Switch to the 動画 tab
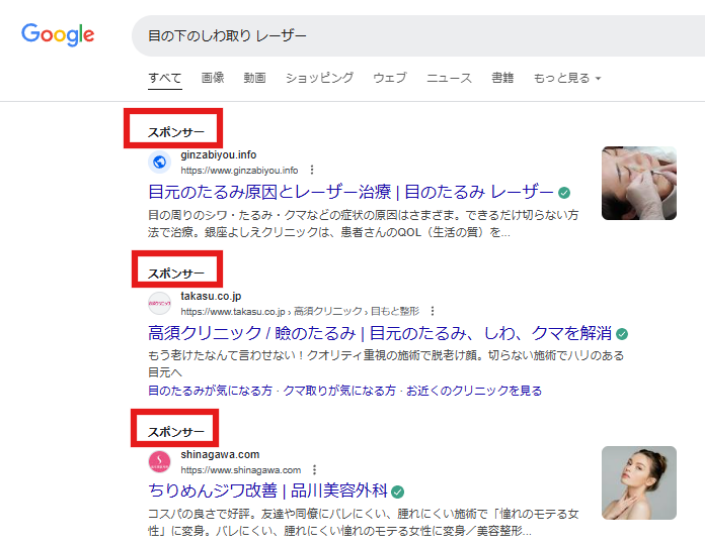Viewport: 705px width, 550px height. pyautogui.click(x=255, y=78)
